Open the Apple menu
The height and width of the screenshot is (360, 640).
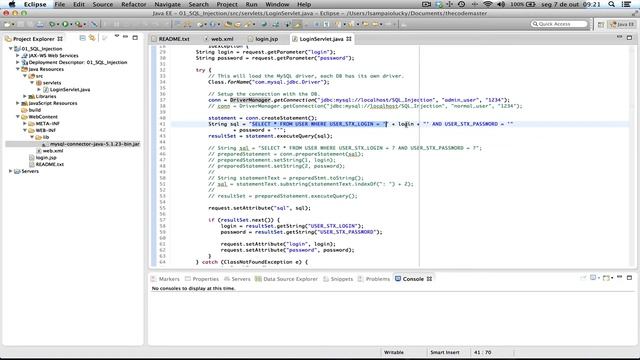12,4
